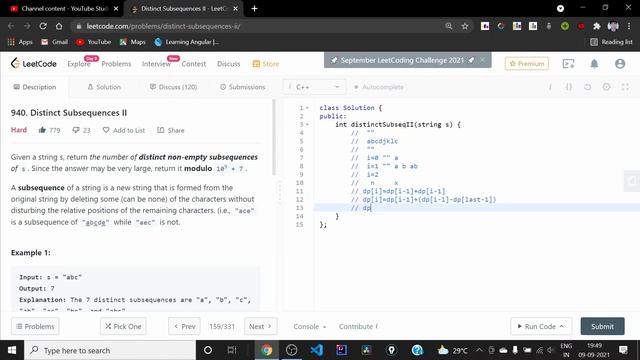The height and width of the screenshot is (360, 640).
Task: Open the browser zoom control
Action: tap(449, 26)
